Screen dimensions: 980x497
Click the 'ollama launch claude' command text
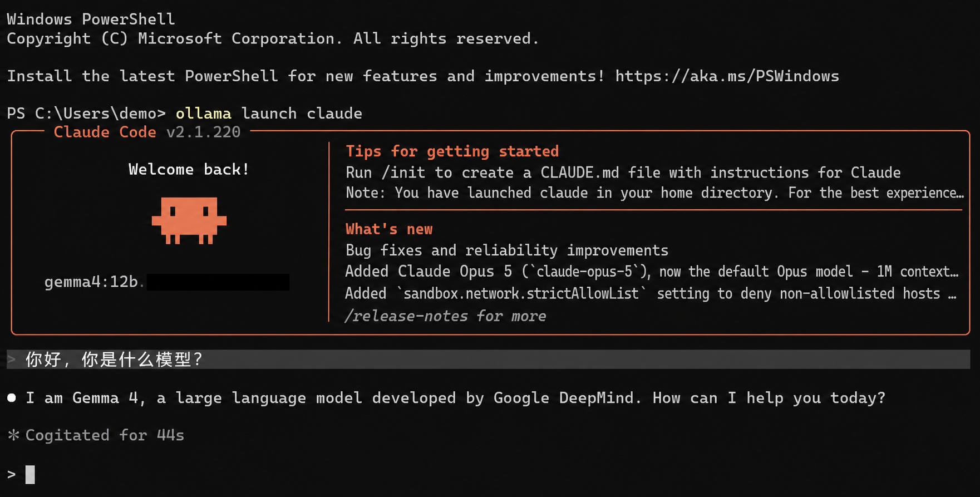pyautogui.click(x=269, y=114)
